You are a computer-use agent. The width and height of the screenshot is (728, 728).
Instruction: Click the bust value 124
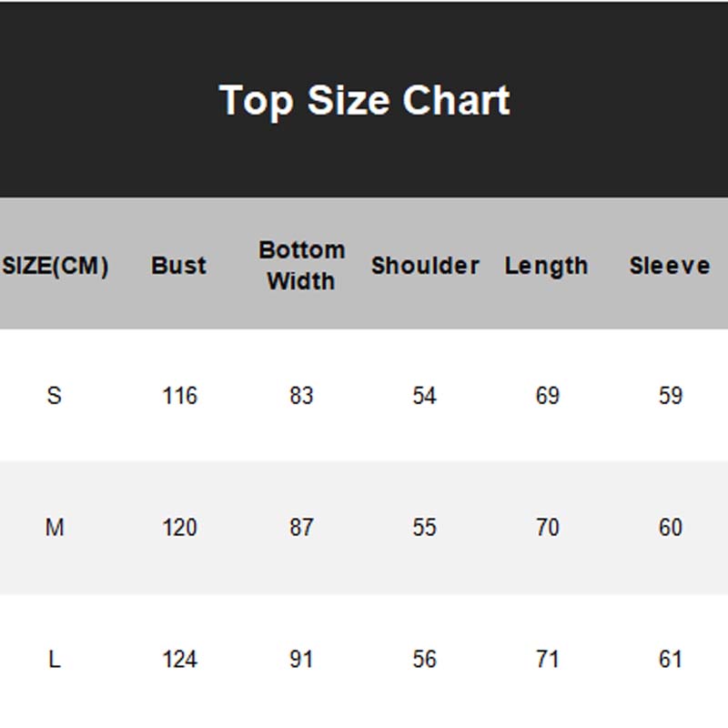click(x=179, y=660)
